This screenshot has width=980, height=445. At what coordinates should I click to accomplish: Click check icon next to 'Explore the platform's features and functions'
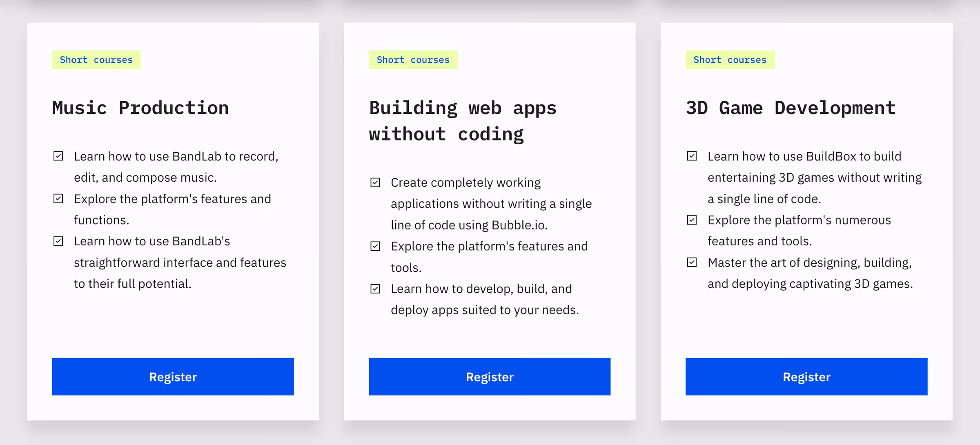(x=58, y=198)
